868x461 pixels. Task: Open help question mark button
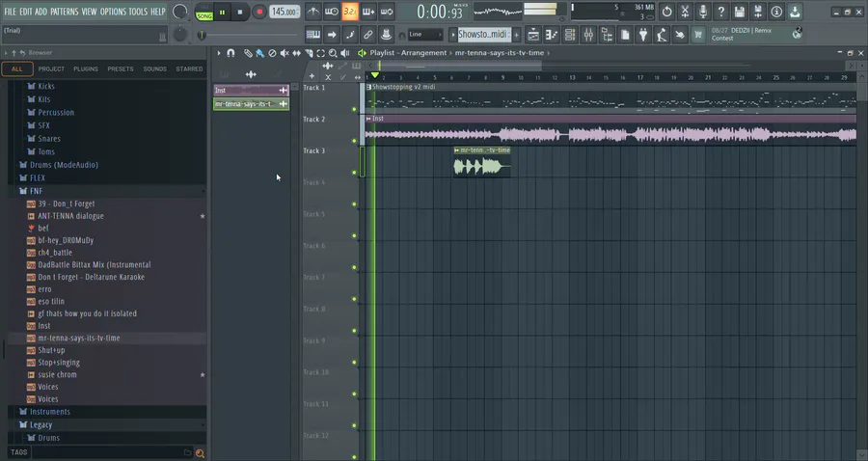coord(721,11)
